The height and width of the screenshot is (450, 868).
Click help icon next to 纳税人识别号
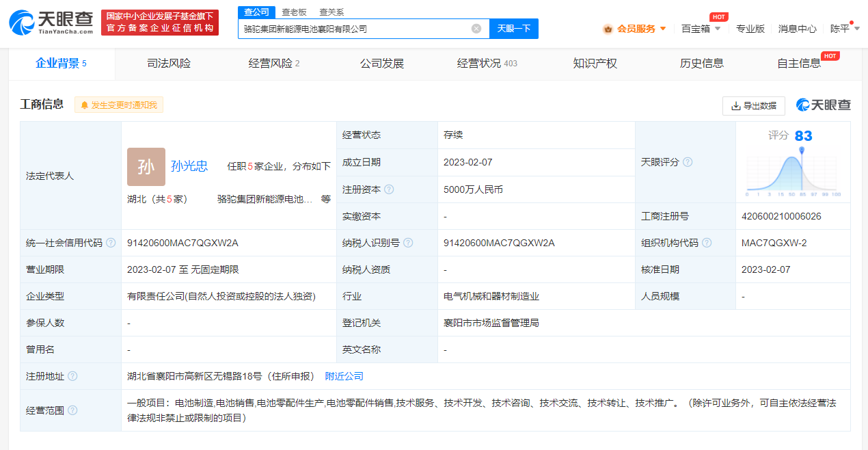pos(408,243)
